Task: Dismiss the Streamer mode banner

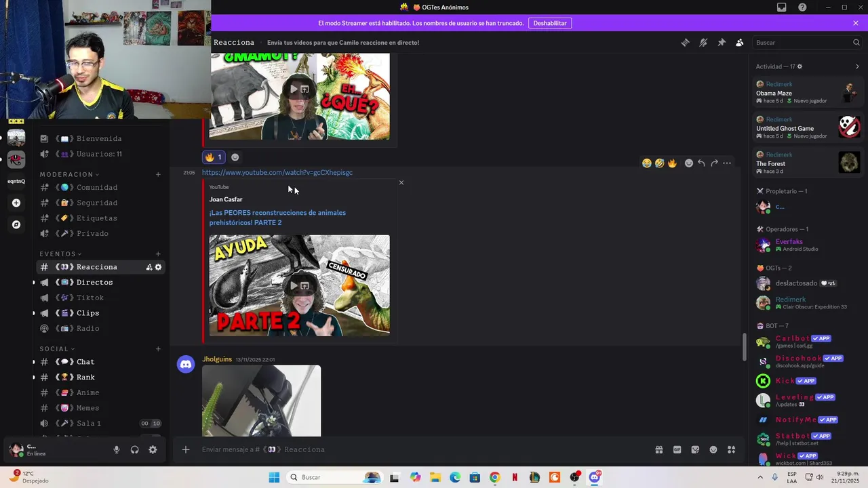Action: [x=856, y=23]
